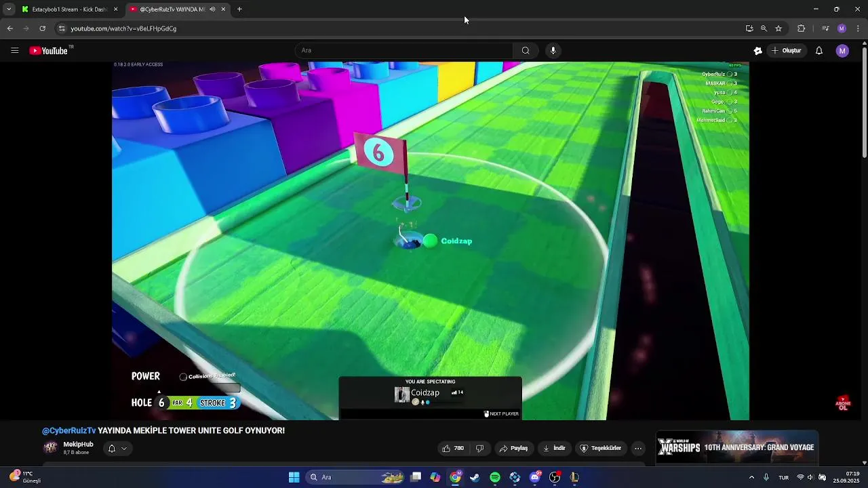Viewport: 868px width, 488px height.
Task: Focus the YouTube Ara search field
Action: pyautogui.click(x=404, y=50)
